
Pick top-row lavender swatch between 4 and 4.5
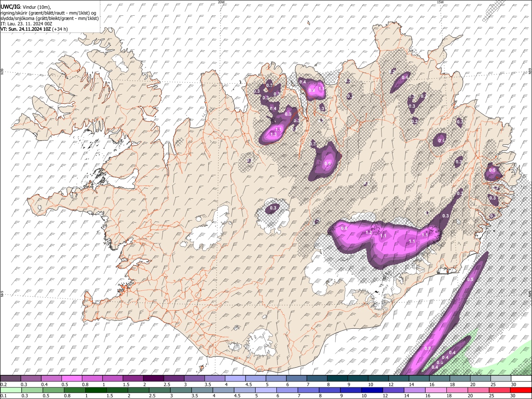(234, 379)
